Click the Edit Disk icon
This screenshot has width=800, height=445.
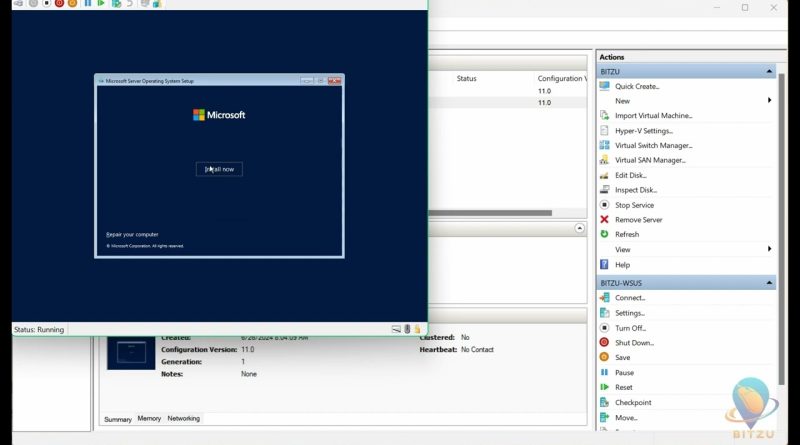tap(605, 175)
